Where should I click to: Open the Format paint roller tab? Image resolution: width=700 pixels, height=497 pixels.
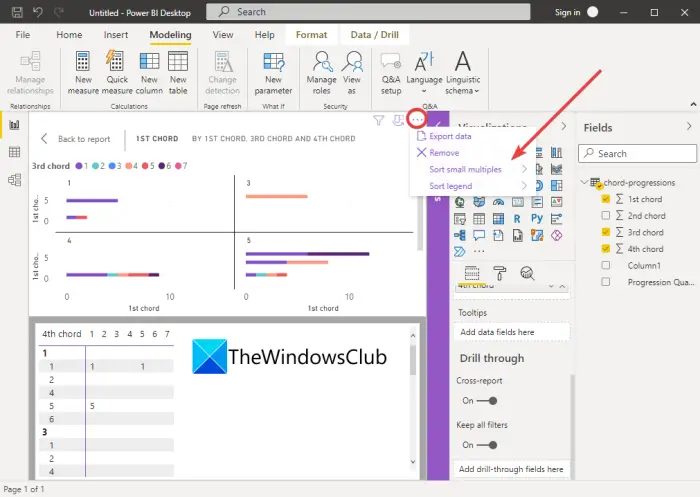click(x=500, y=272)
